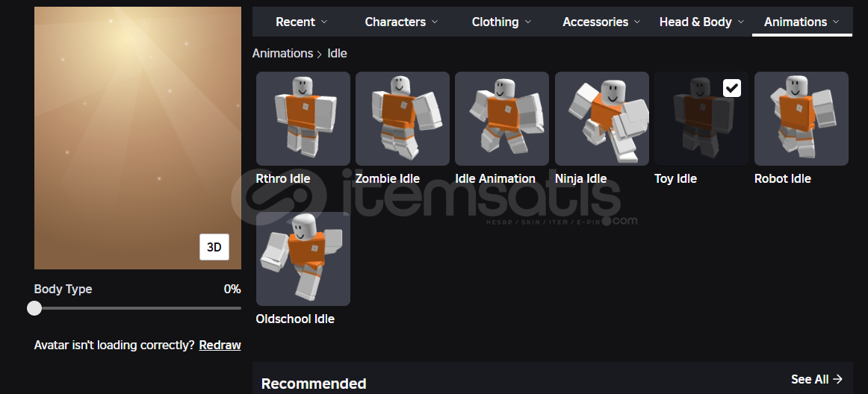868x394 pixels.
Task: Open the Head & Body tab
Action: (x=701, y=22)
